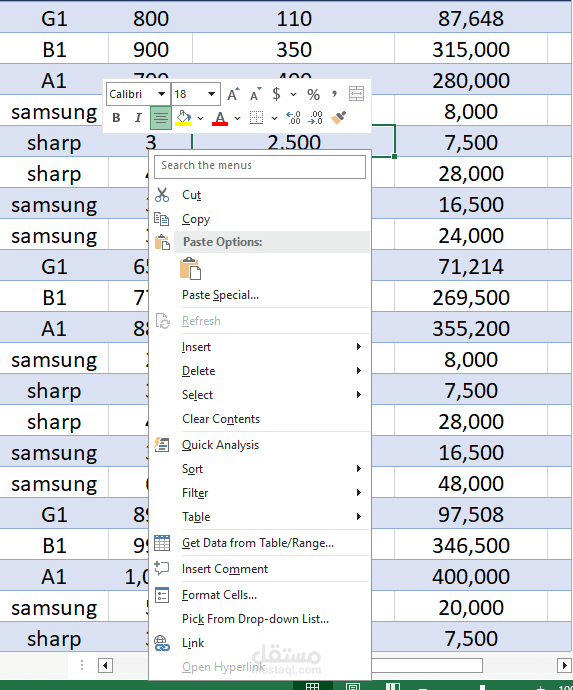Viewport: 573px width, 690px height.
Task: Select cell showing 315,000
Action: tap(471, 49)
